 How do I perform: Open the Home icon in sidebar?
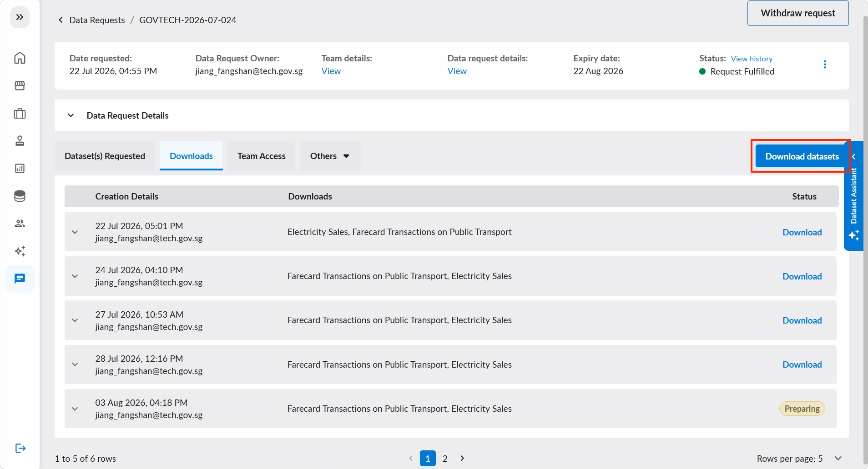(20, 58)
